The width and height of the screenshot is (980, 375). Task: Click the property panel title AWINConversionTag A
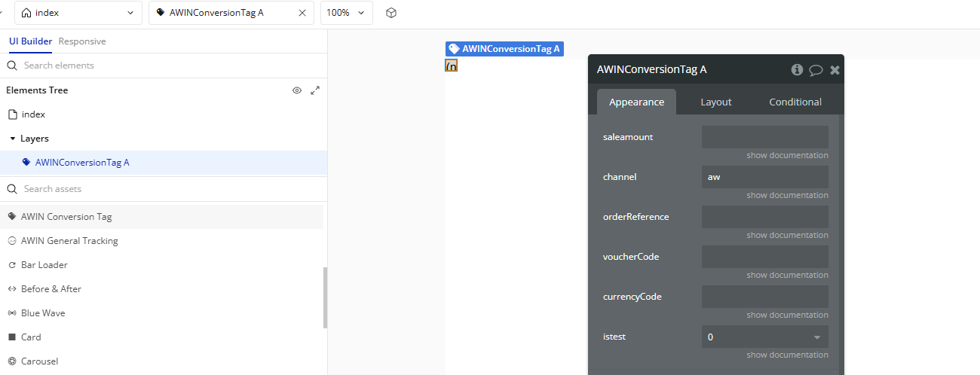pyautogui.click(x=651, y=69)
